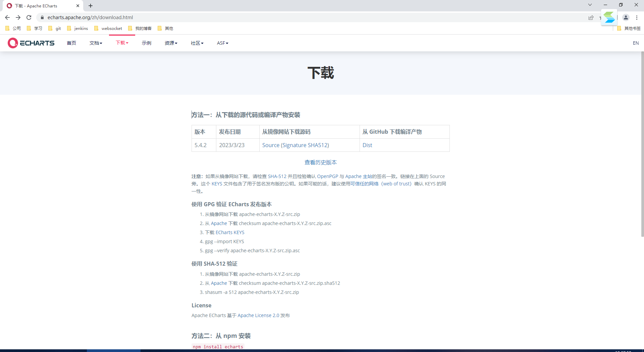Open a new browser tab
This screenshot has height=352, width=644.
(x=91, y=6)
